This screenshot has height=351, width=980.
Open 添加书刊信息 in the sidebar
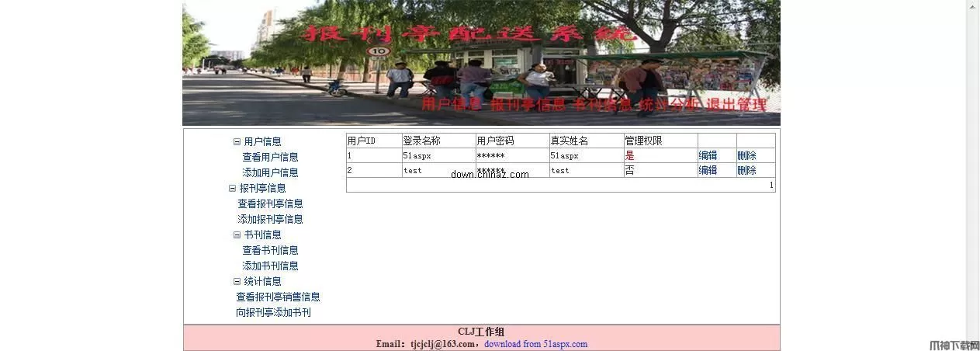[270, 266]
